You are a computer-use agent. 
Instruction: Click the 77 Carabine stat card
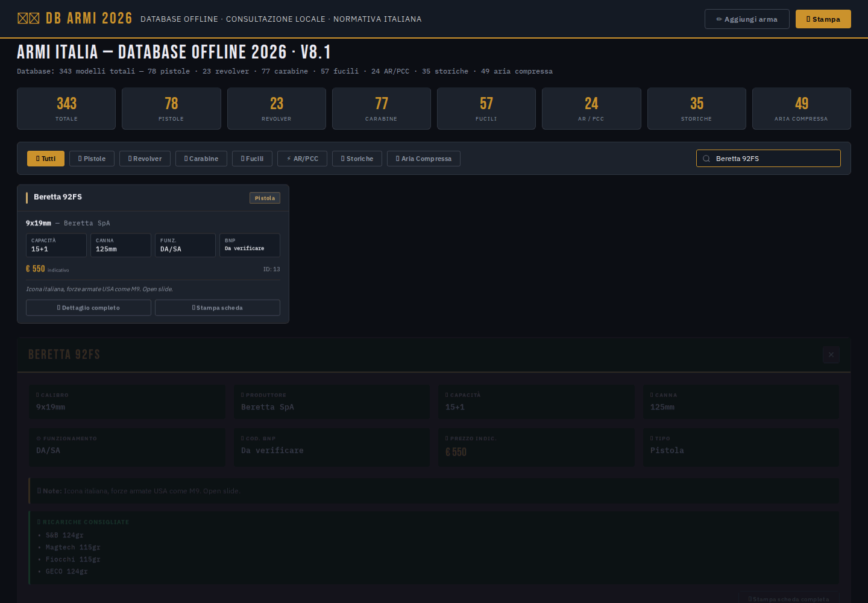[382, 109]
